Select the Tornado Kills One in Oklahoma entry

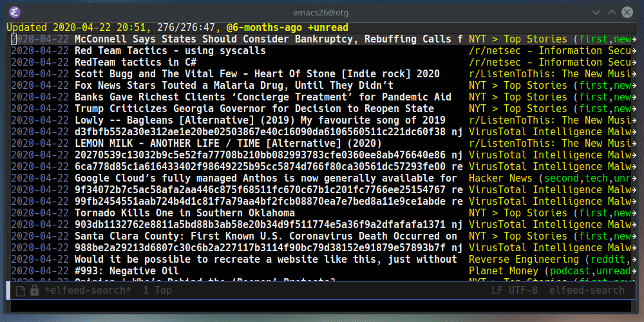click(x=184, y=213)
